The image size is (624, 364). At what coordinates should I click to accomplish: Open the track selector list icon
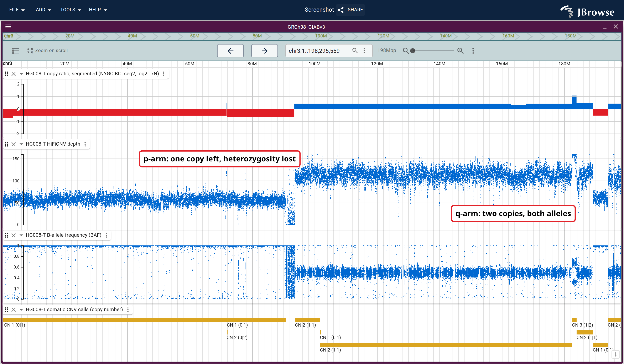tap(15, 51)
